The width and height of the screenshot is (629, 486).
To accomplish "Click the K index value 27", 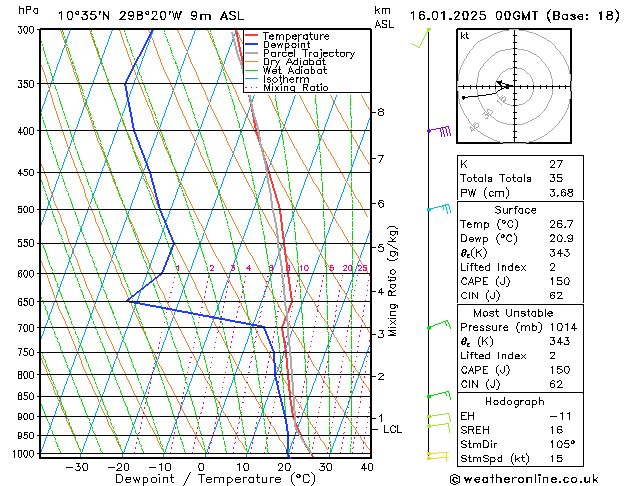I will point(556,164).
